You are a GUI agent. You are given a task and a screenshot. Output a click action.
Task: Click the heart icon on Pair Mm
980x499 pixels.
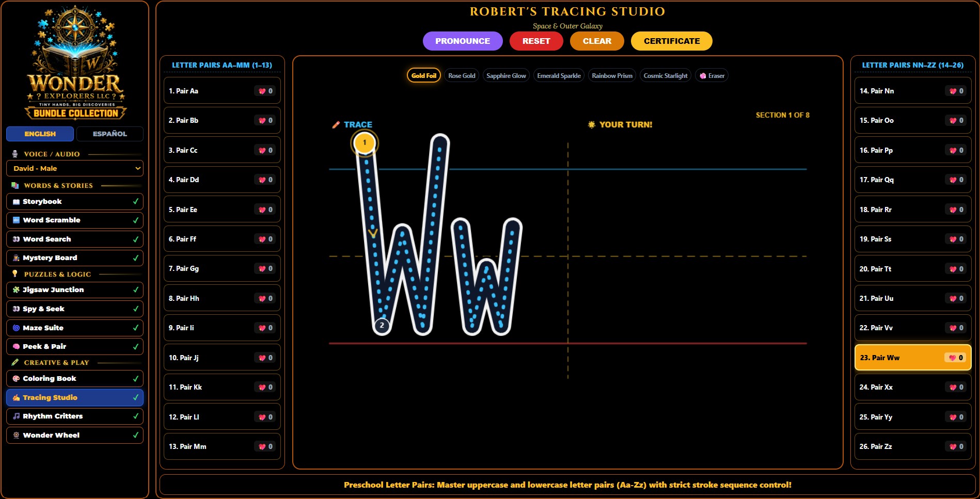point(262,447)
